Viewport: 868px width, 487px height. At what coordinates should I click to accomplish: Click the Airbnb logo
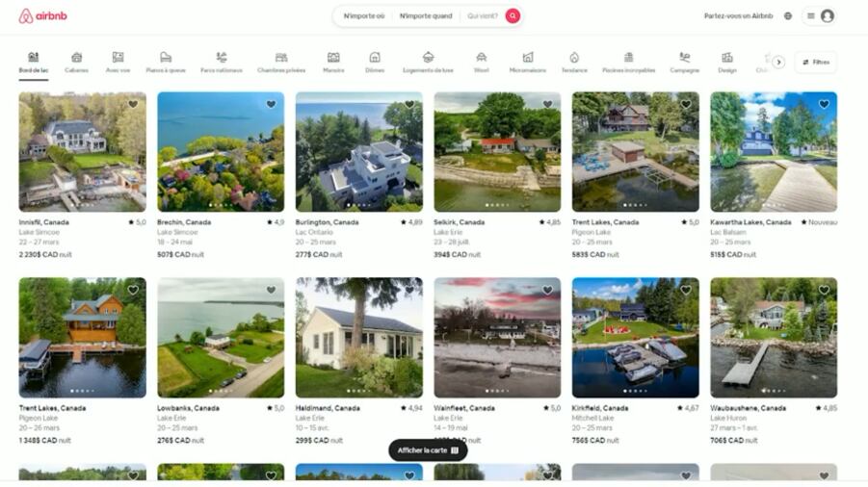[x=42, y=16]
